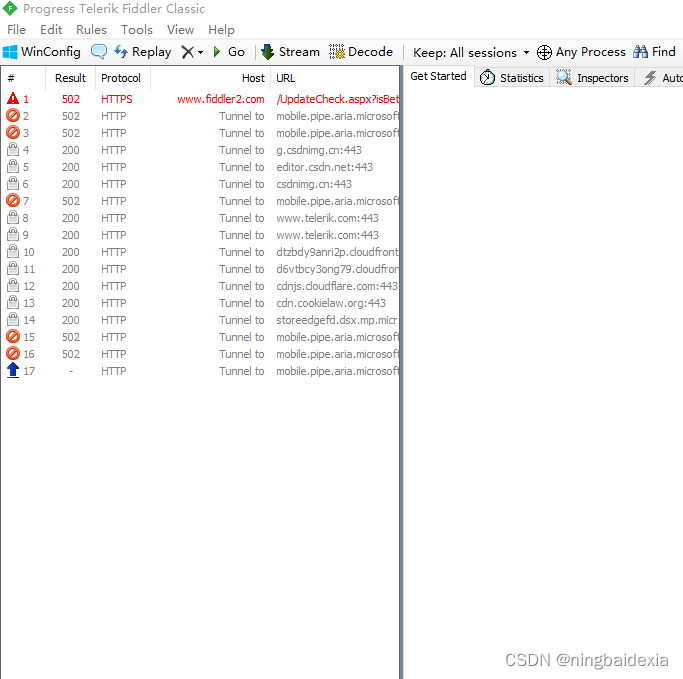The image size is (683, 679).
Task: Click the lock icon of session 11
Action: point(13,268)
